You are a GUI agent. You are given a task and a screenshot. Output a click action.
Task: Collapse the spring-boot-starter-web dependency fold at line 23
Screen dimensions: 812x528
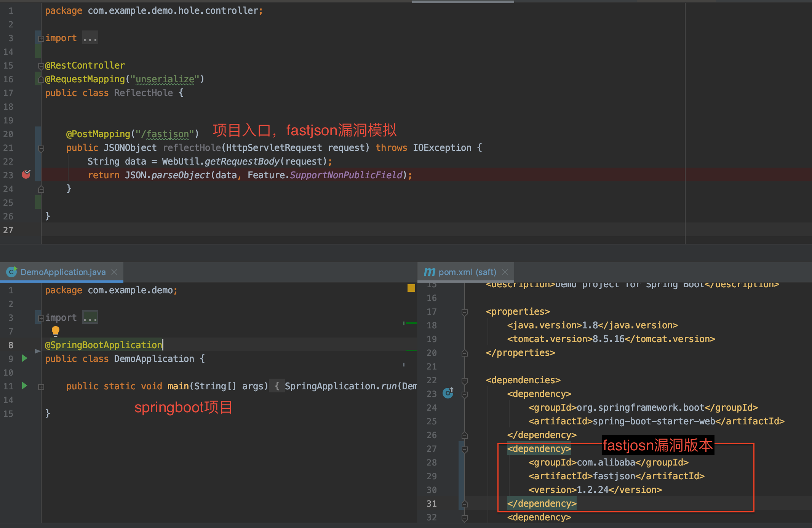pyautogui.click(x=465, y=395)
